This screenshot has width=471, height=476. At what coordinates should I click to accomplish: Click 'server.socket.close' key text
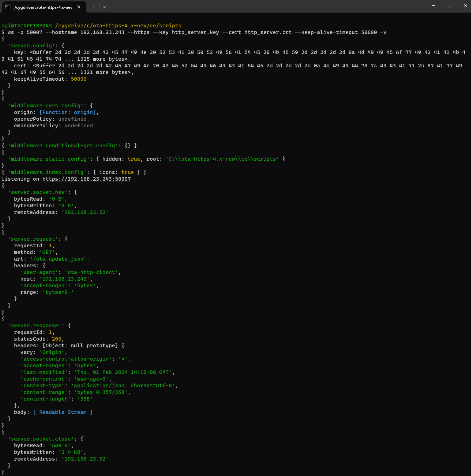(x=41, y=439)
